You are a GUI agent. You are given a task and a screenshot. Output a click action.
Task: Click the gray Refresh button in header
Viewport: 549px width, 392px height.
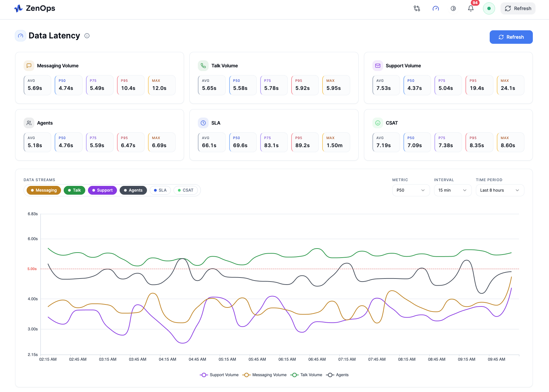(x=518, y=8)
